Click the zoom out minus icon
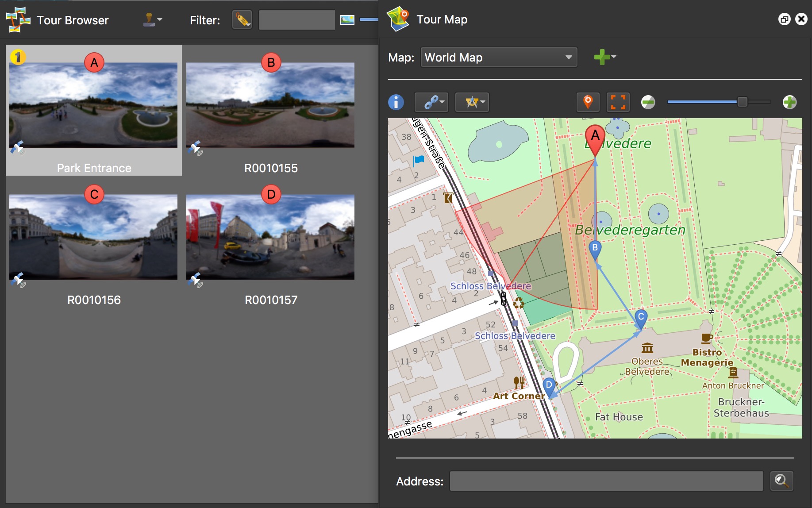The width and height of the screenshot is (812, 508). click(648, 102)
